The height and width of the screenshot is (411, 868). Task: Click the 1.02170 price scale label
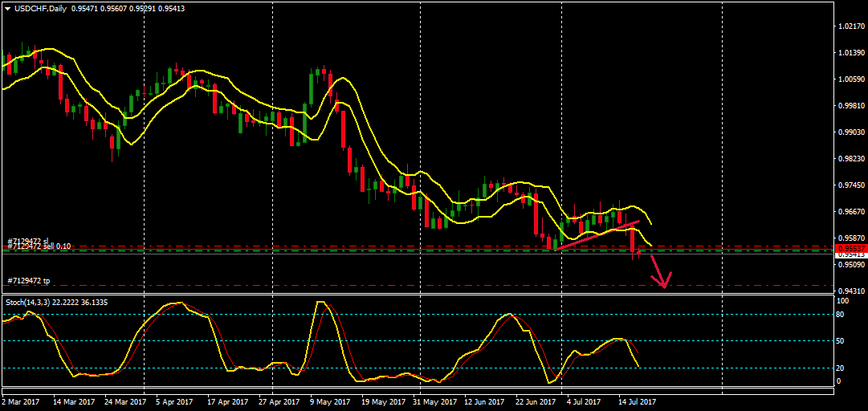(x=850, y=26)
